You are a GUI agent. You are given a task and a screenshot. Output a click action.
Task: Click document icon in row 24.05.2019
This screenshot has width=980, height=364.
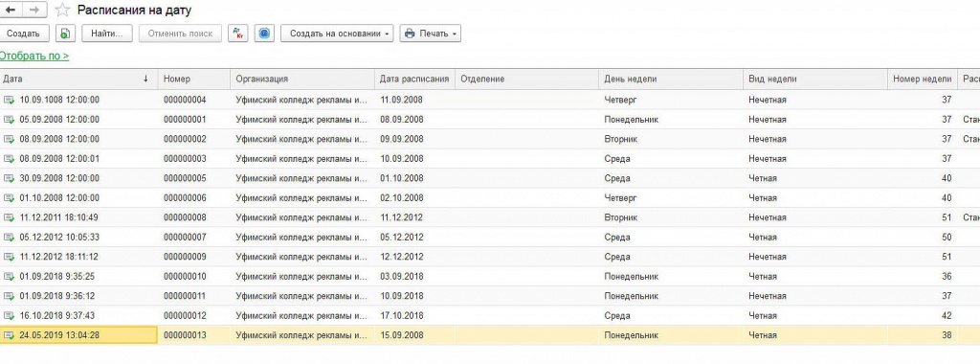(9, 335)
